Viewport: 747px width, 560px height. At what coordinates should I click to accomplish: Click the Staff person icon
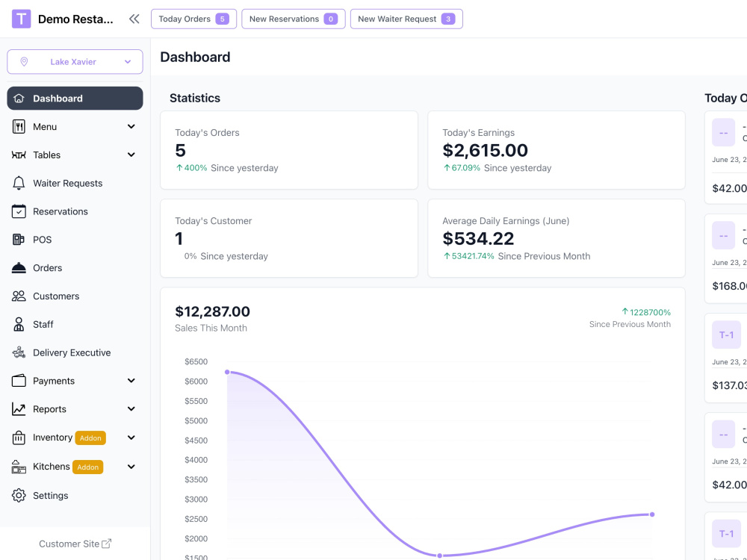[19, 324]
